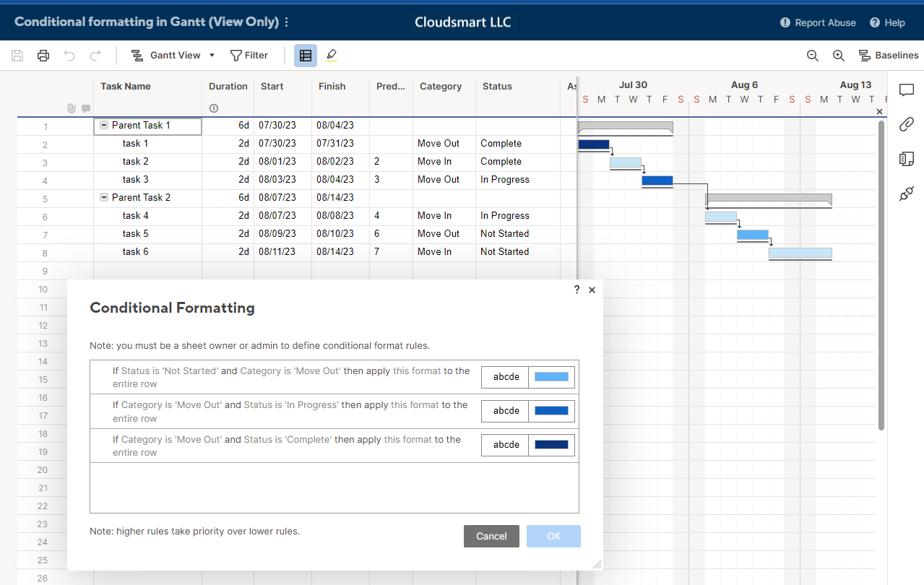Open the Gantt View dropdown
924x585 pixels.
tap(212, 55)
